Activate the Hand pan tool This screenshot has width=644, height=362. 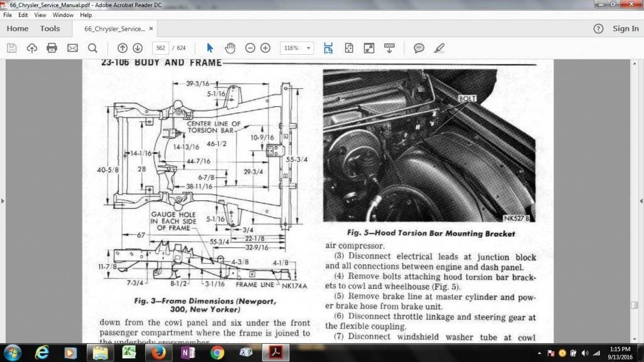pyautogui.click(x=230, y=48)
